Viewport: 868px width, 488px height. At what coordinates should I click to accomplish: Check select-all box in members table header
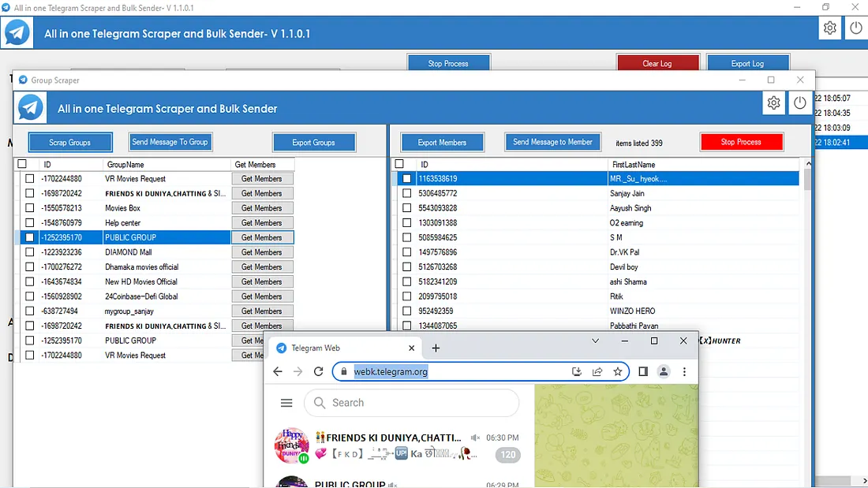click(x=399, y=164)
